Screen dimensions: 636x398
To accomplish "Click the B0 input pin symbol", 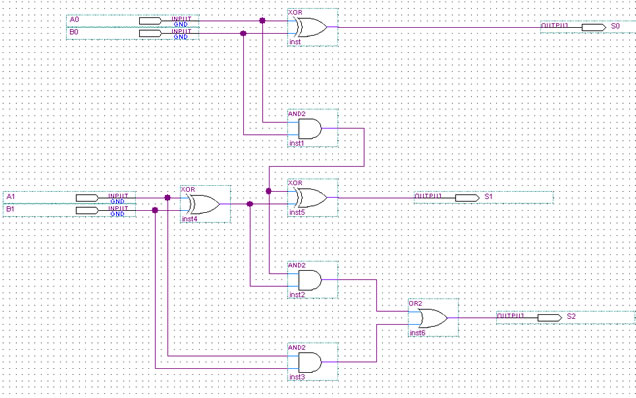I will pyautogui.click(x=150, y=33).
